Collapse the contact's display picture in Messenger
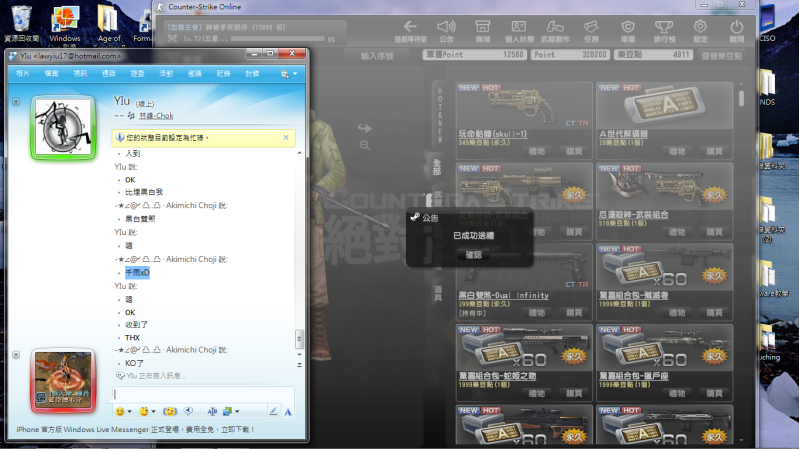Viewport: 799px width, 449px height. [x=16, y=102]
